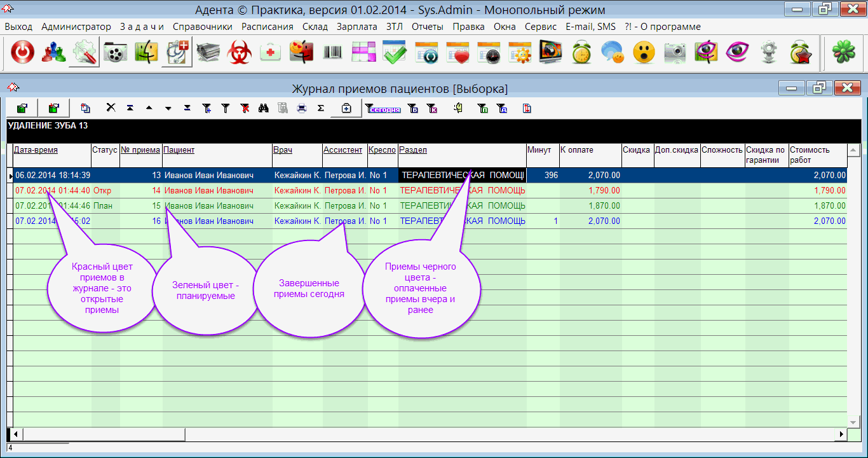This screenshot has width=868, height=458.
Task: Open the Отчеты menu
Action: 428,27
